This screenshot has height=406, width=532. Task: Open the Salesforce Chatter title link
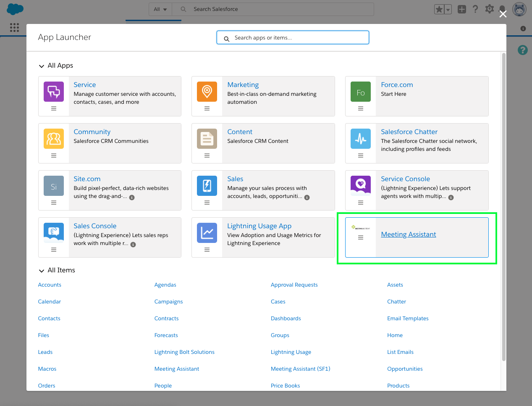[x=409, y=132]
